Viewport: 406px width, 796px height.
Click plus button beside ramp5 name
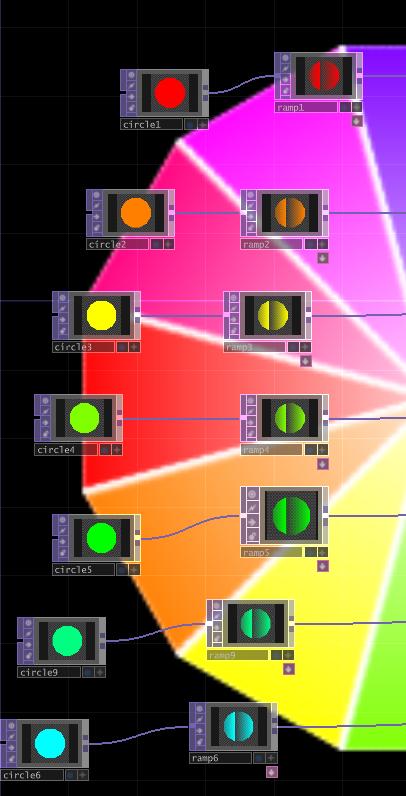point(323,552)
